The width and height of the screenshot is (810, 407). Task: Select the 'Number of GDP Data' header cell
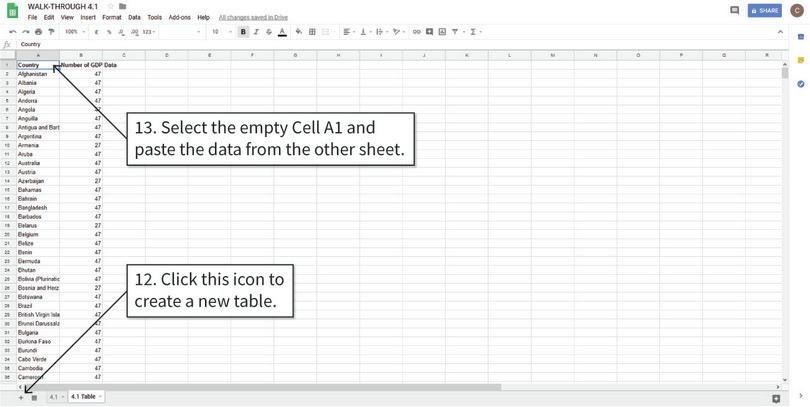click(x=81, y=65)
